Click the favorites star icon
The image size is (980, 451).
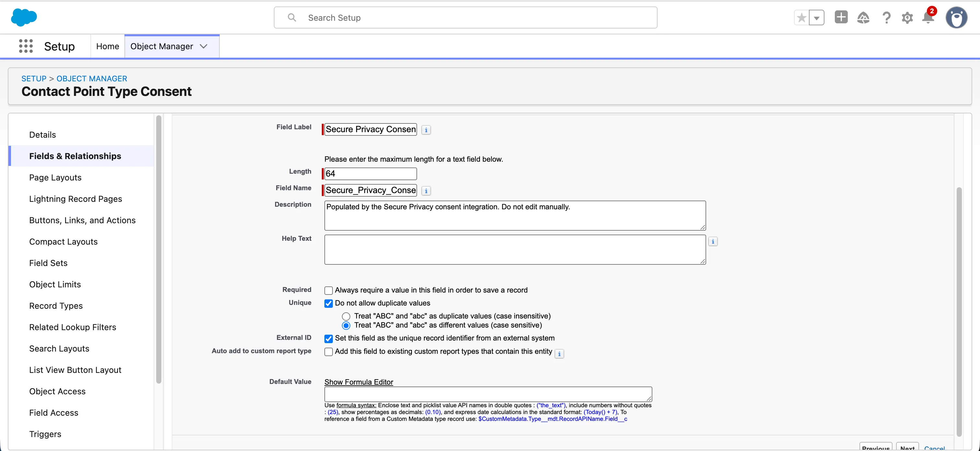[801, 17]
